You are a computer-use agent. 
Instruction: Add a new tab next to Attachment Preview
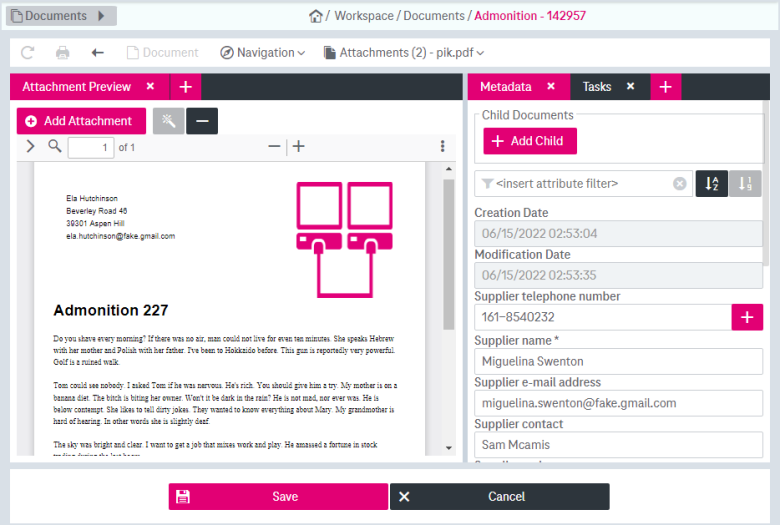(x=186, y=87)
